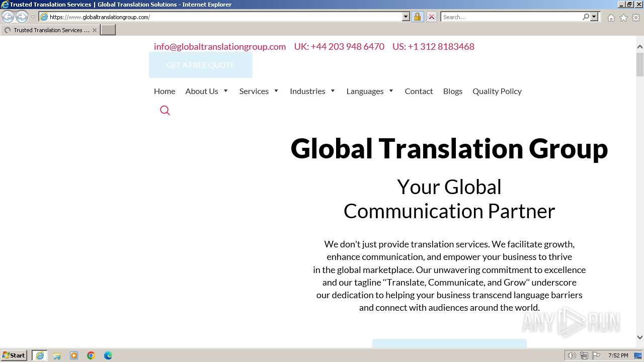Close the Trusted Translation Services tab
Image resolution: width=644 pixels, height=362 pixels.
95,30
